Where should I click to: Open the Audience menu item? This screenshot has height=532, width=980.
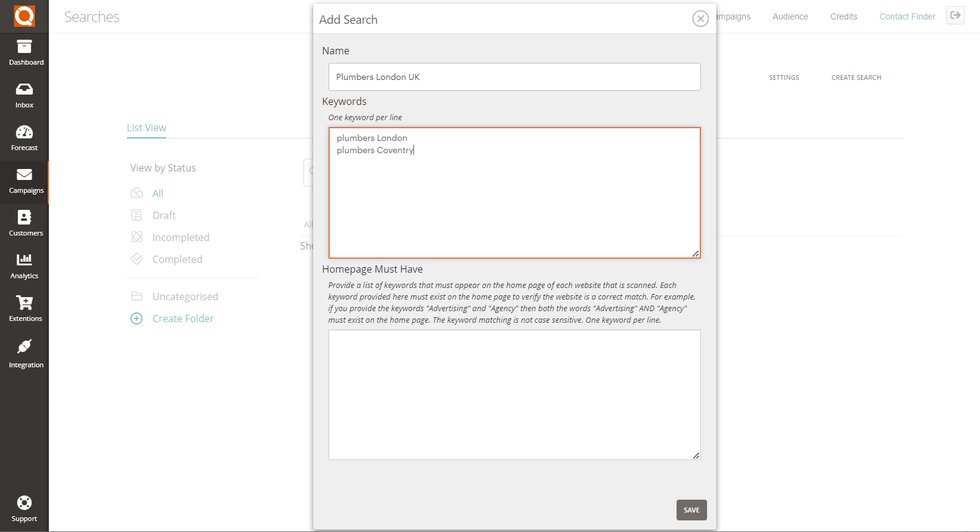point(790,16)
